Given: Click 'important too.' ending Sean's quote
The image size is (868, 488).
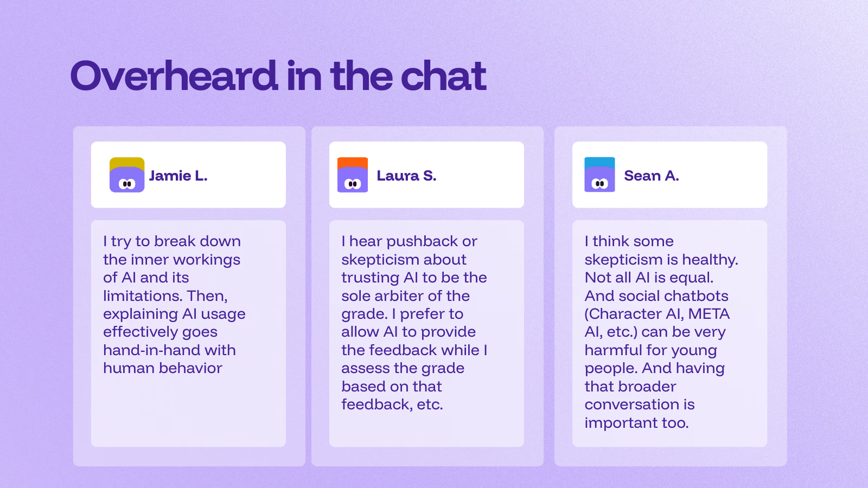Looking at the screenshot, I should (636, 423).
